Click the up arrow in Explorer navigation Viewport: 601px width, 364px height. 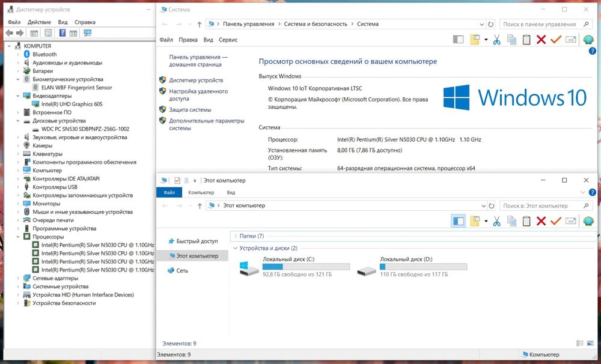point(200,206)
